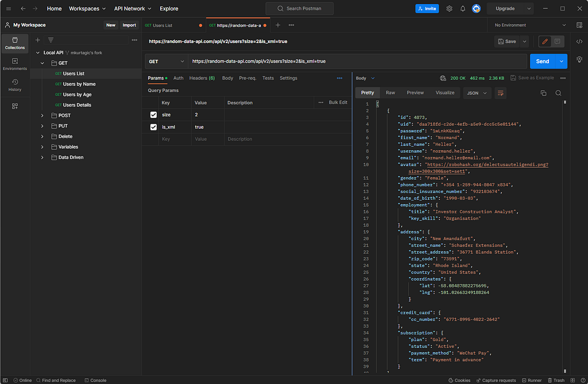Open the hamburger menu icon

tap(9, 9)
